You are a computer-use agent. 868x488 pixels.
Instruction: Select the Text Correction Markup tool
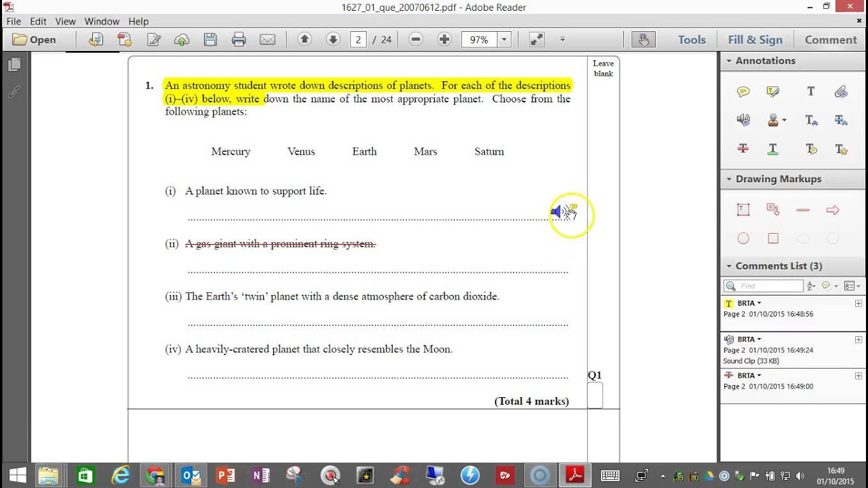pos(841,149)
